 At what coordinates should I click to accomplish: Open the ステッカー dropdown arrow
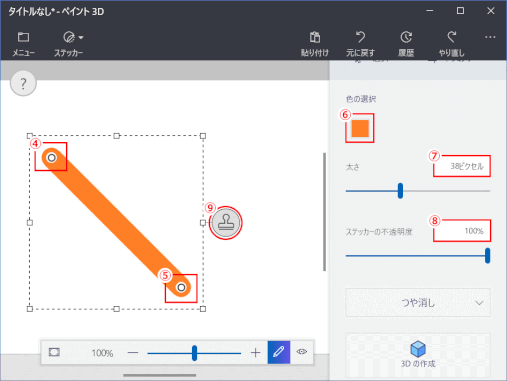tap(81, 37)
